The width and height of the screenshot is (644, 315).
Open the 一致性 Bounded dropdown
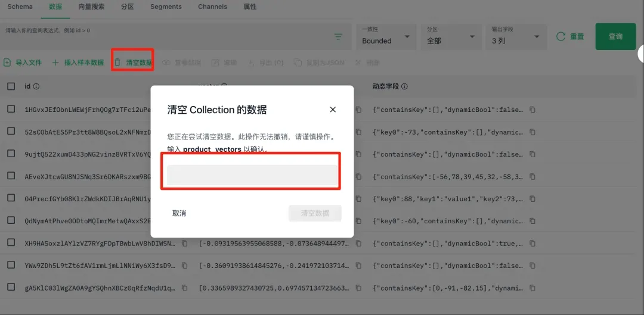point(386,37)
